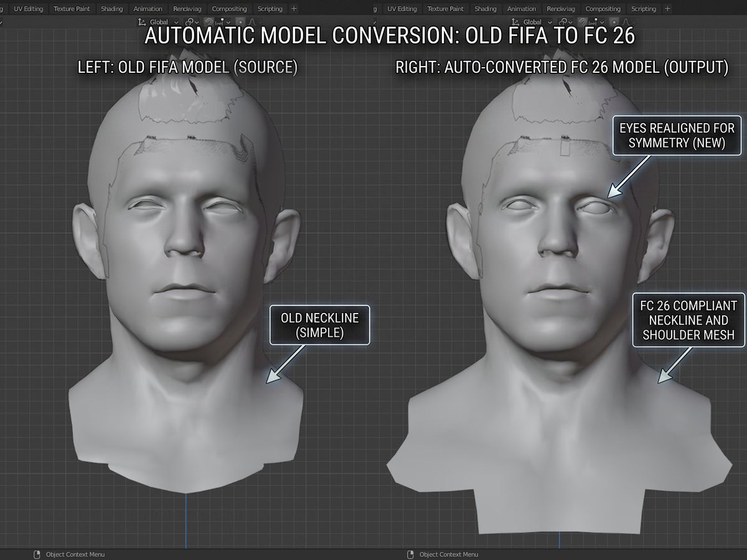Open UV Editing tab in left Blender window
The image size is (747, 560).
coord(27,9)
